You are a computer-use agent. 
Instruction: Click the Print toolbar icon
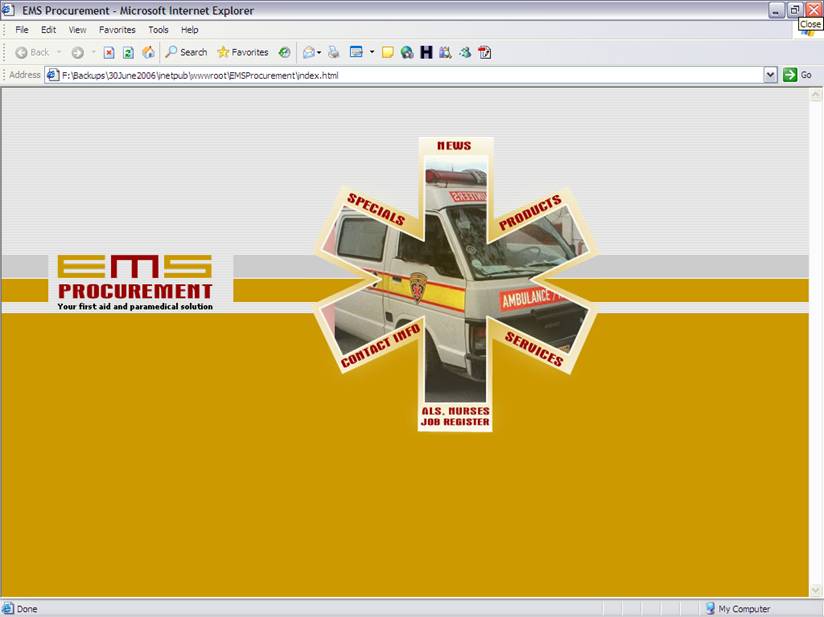pos(334,52)
